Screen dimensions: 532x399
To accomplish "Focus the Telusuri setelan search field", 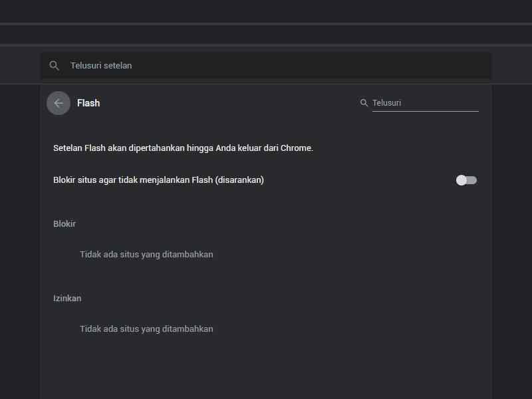I will 267,65.
